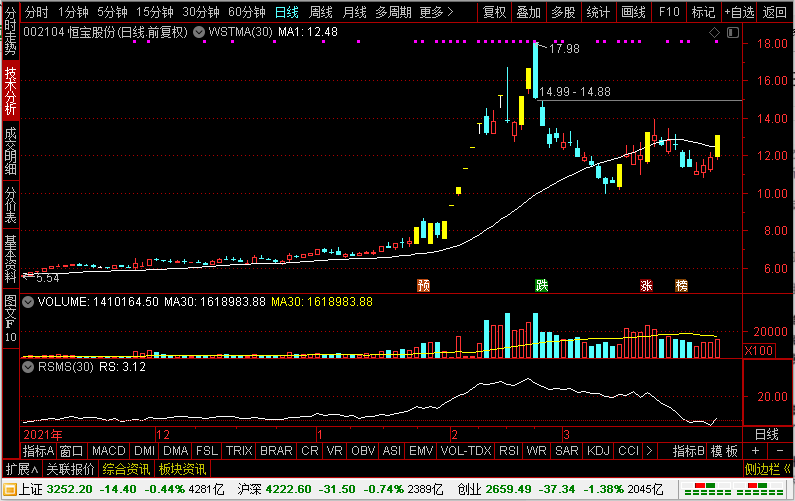
Task: Click the market breadth bar indicator at bottom right
Action: [734, 489]
